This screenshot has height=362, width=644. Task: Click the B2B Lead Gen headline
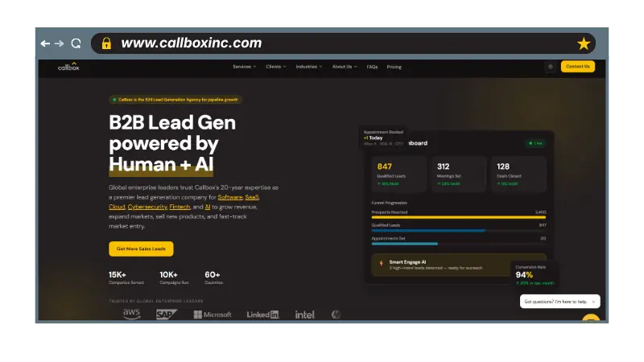click(172, 143)
